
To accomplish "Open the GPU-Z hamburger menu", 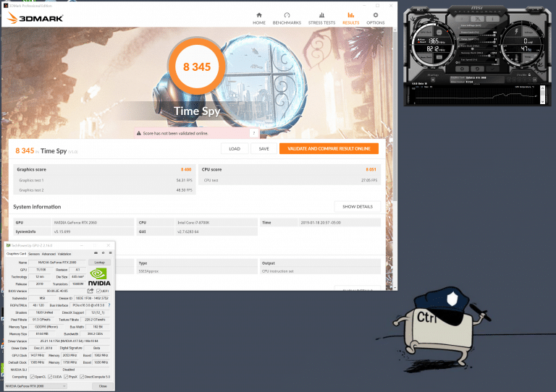I will [110, 253].
